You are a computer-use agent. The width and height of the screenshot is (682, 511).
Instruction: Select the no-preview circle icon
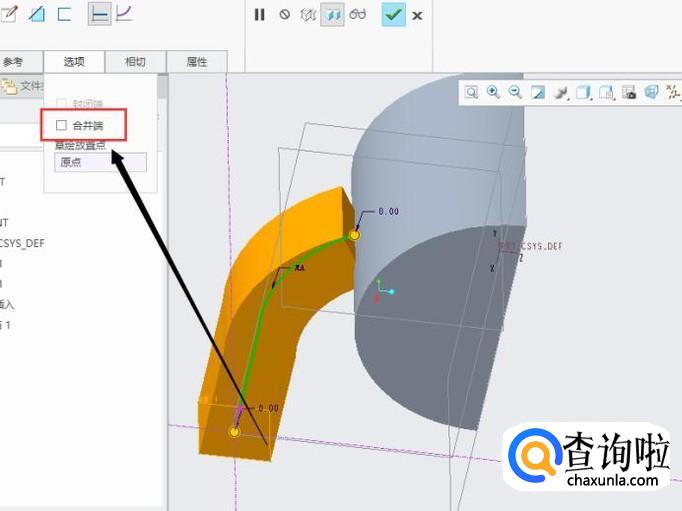click(284, 15)
